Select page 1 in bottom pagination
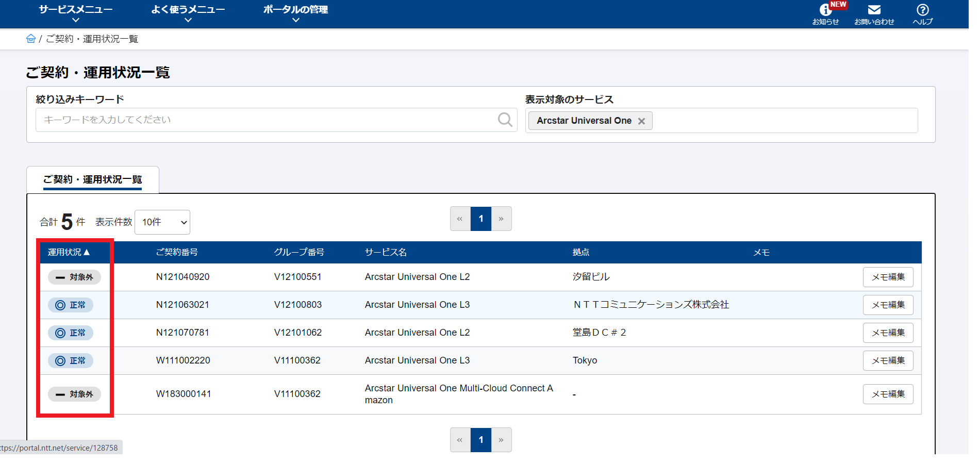This screenshot has width=980, height=463. [x=481, y=440]
